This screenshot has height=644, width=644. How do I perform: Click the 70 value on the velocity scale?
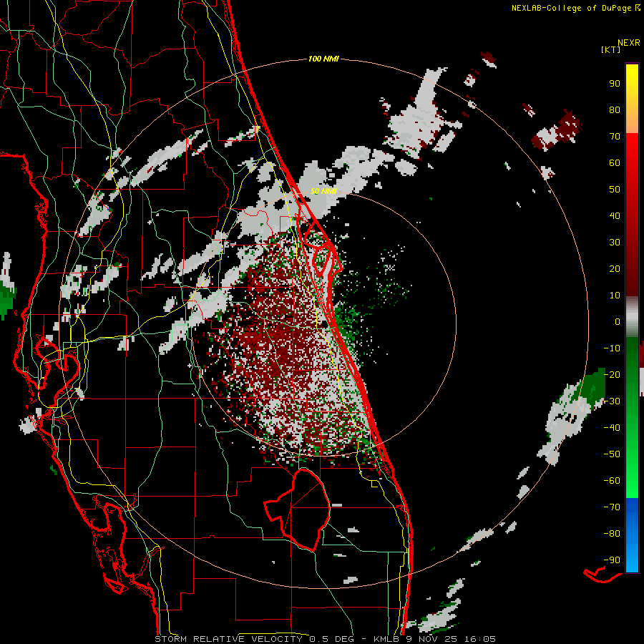tap(615, 137)
